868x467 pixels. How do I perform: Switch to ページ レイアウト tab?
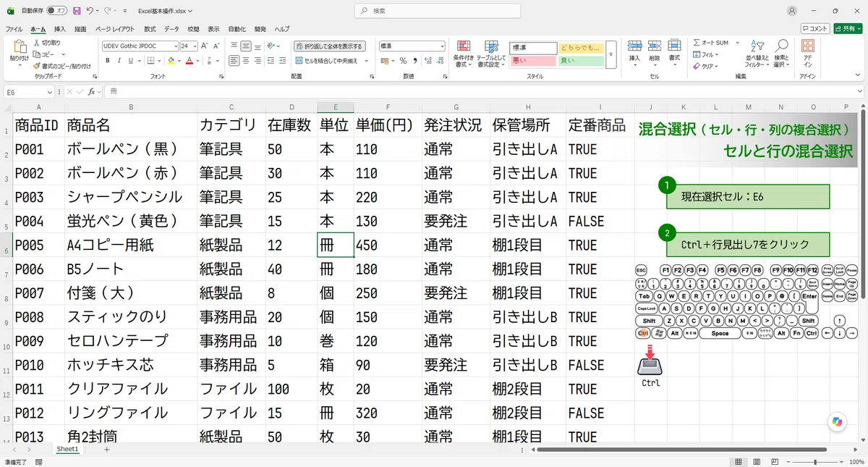tap(115, 29)
